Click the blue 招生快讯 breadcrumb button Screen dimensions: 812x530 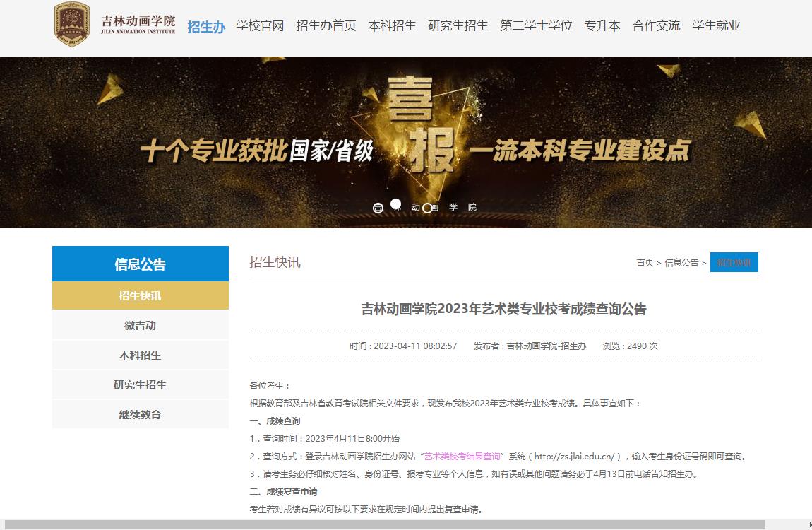tap(734, 262)
